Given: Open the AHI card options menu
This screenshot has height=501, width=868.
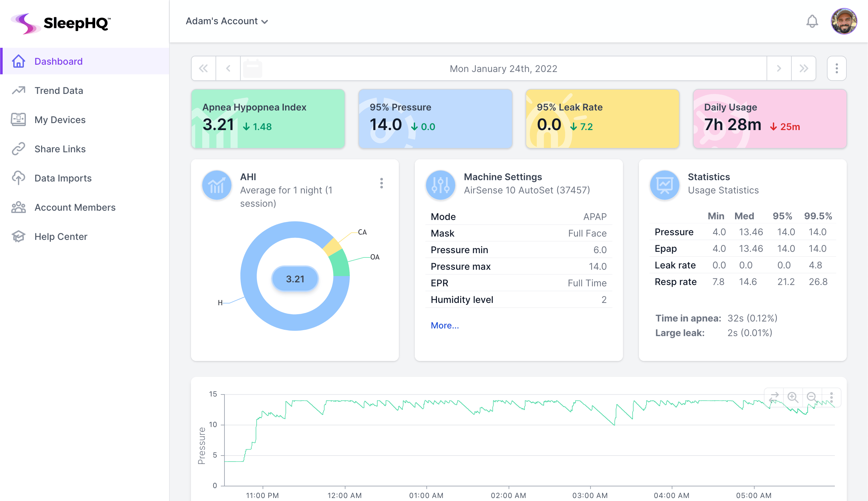Looking at the screenshot, I should pyautogui.click(x=382, y=184).
